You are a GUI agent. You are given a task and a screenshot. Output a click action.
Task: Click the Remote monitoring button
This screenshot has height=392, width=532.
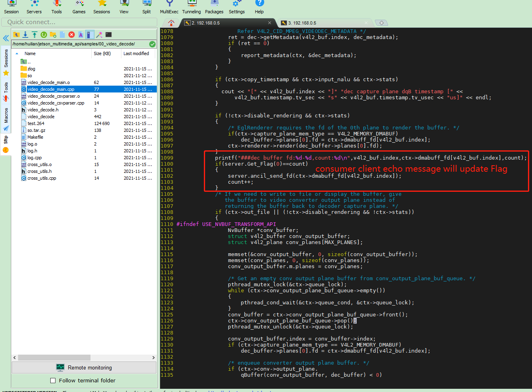(84, 367)
